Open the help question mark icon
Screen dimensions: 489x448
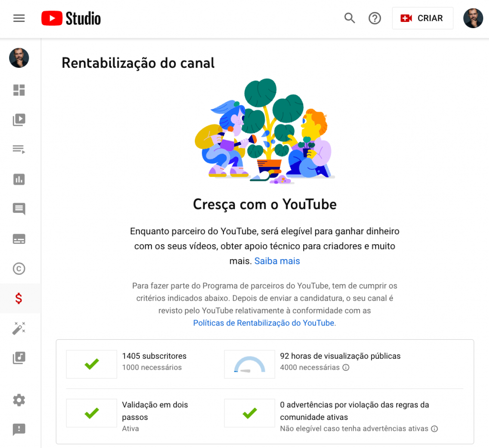click(374, 19)
